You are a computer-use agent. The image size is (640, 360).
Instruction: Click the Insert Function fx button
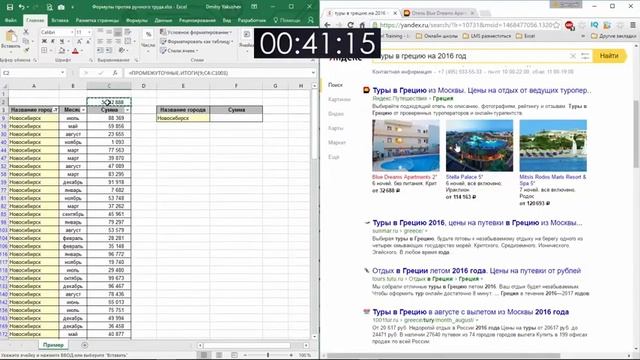115,73
